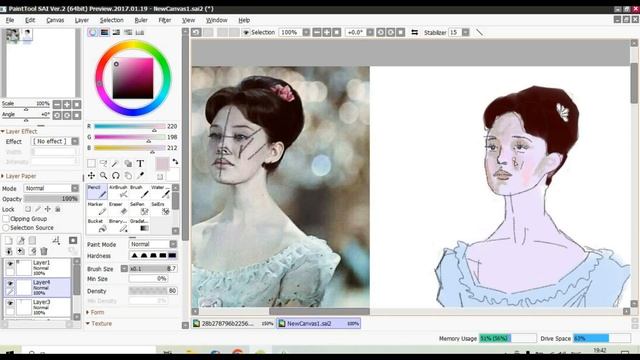Toggle the Selection visibility checkbox in toolbar
Image resolution: width=640 pixels, height=360 pixels.
[246, 33]
